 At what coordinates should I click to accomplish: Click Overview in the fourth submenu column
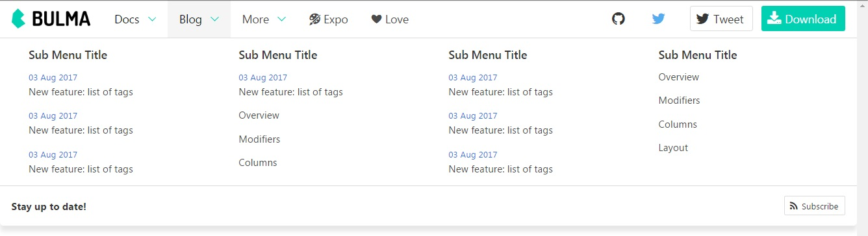(x=678, y=77)
